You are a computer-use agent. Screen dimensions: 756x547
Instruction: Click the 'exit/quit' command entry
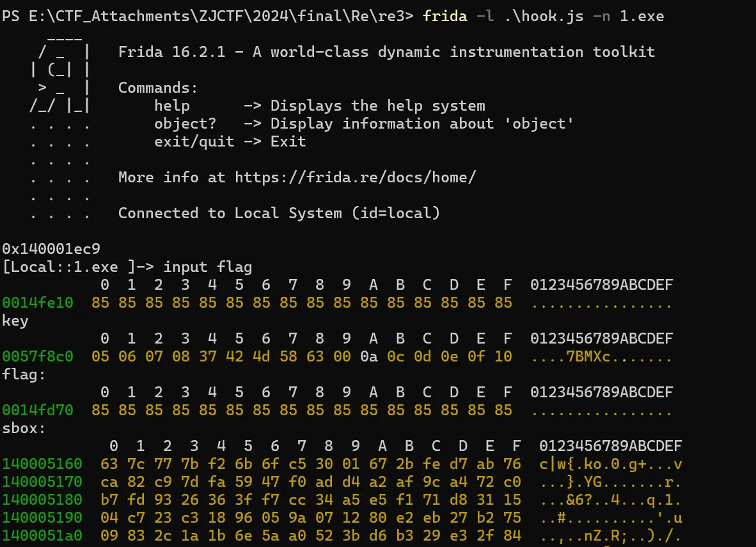[194, 141]
